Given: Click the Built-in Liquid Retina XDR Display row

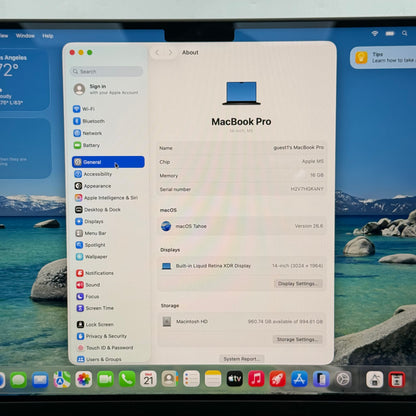Looking at the screenshot, I should (241, 266).
